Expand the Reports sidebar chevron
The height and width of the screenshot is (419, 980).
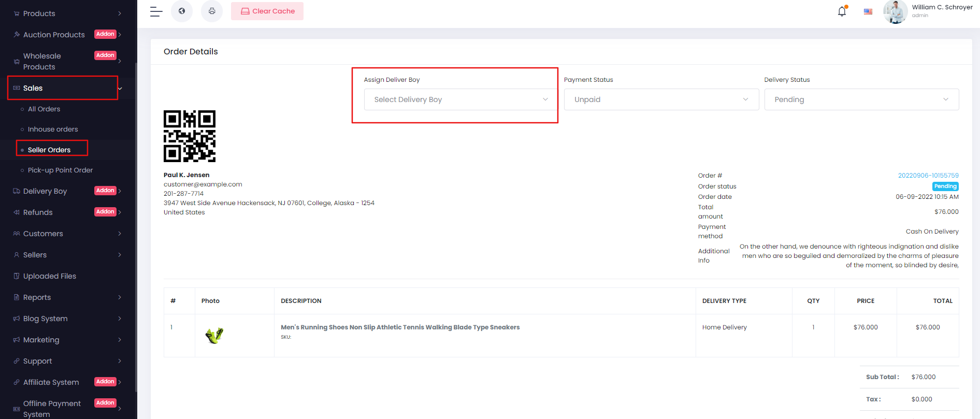click(x=120, y=297)
